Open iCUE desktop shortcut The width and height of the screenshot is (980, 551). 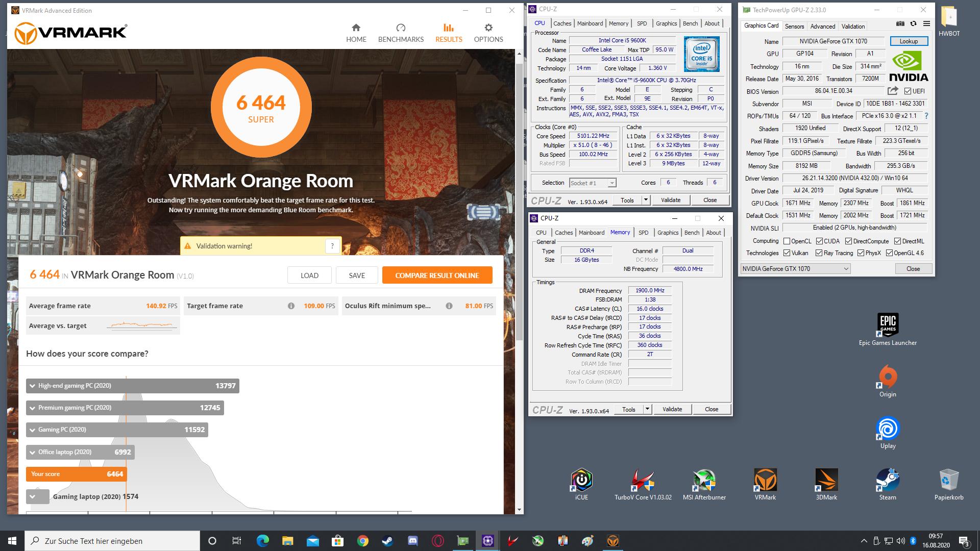pos(581,485)
